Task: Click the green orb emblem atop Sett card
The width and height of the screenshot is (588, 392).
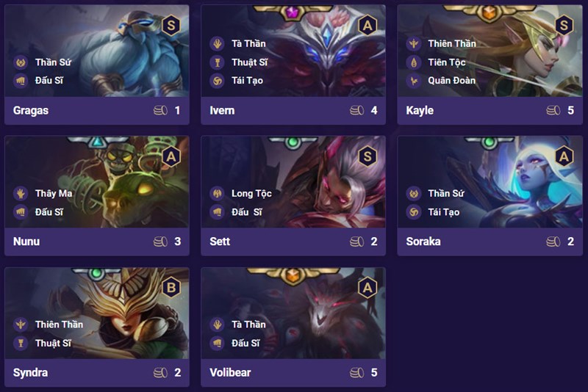Action: (293, 142)
